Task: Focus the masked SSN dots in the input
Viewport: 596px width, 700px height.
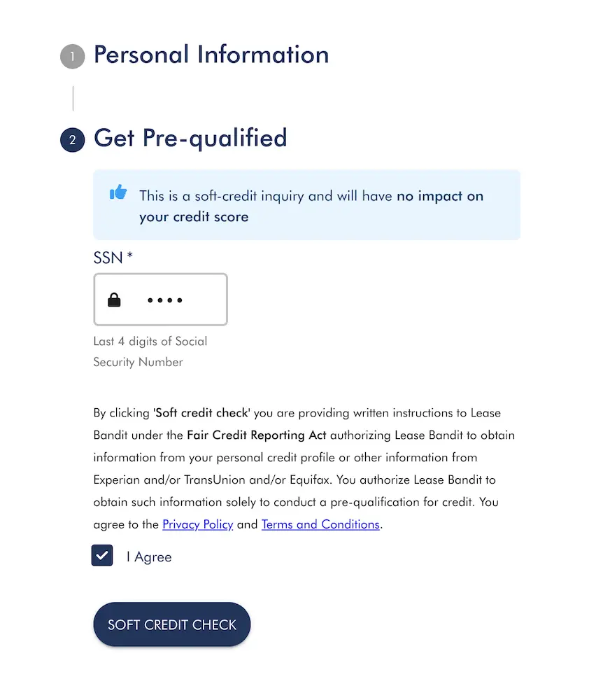Action: (x=165, y=301)
